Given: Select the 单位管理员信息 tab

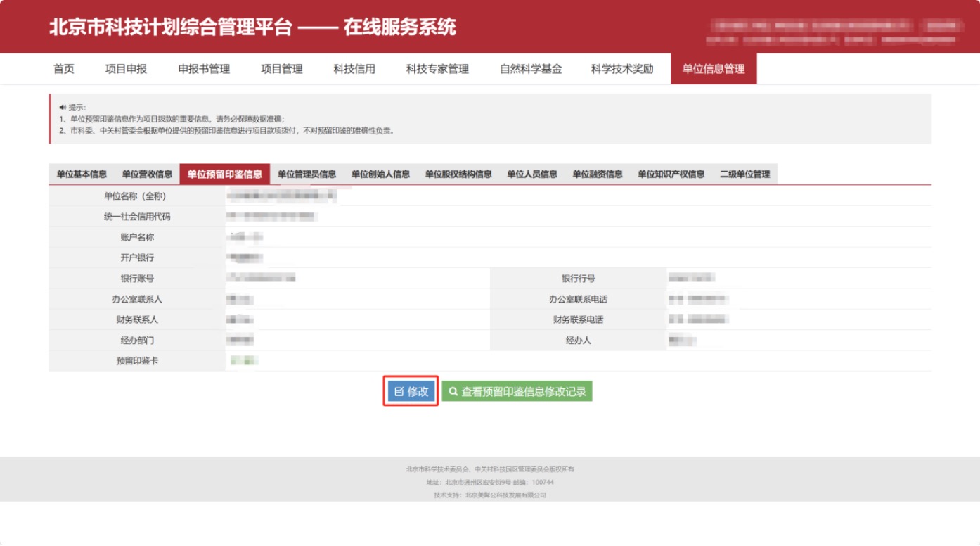Looking at the screenshot, I should coord(307,174).
